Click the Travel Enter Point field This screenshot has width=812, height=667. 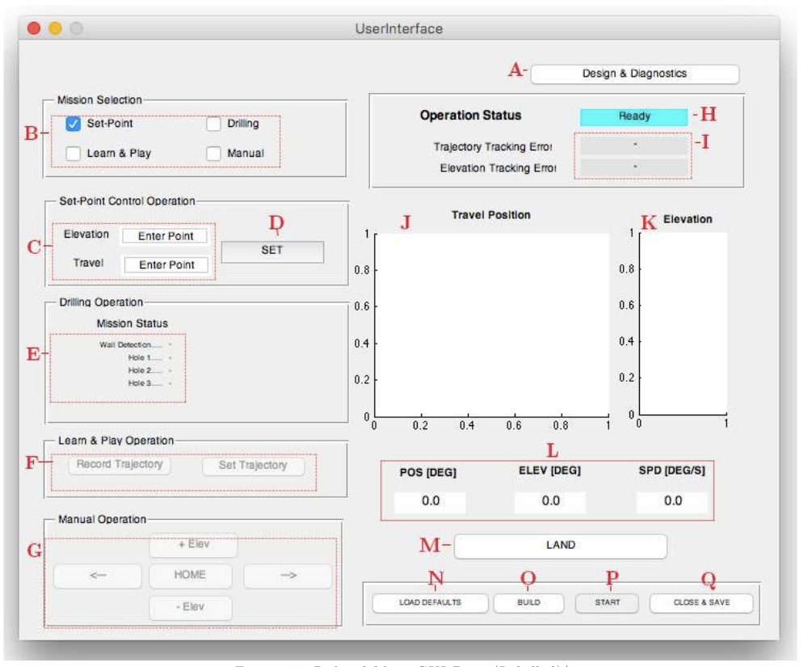click(x=166, y=265)
